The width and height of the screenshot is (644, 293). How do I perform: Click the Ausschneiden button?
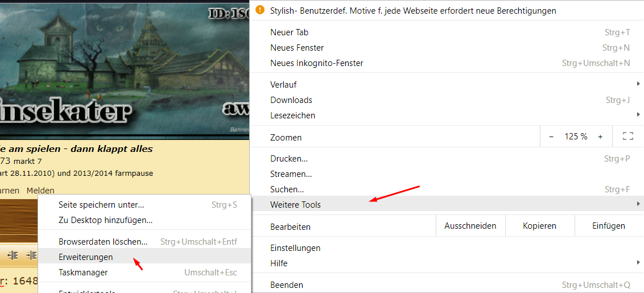[x=470, y=226]
